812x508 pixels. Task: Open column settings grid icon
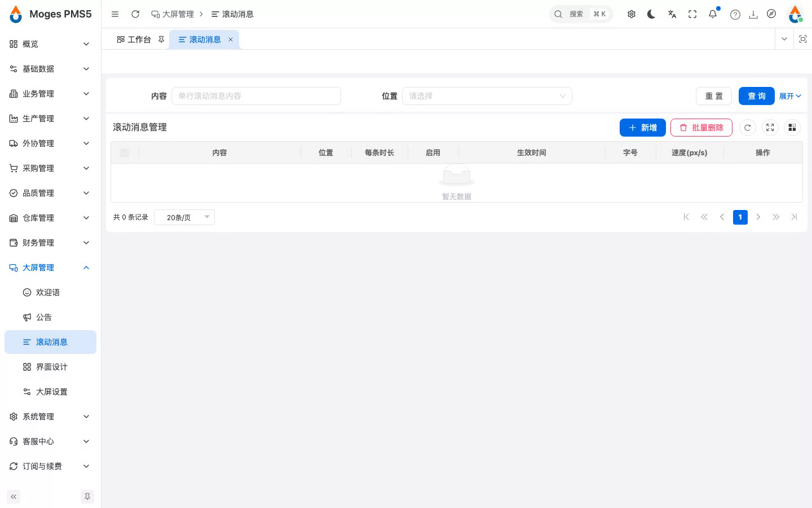pos(792,128)
